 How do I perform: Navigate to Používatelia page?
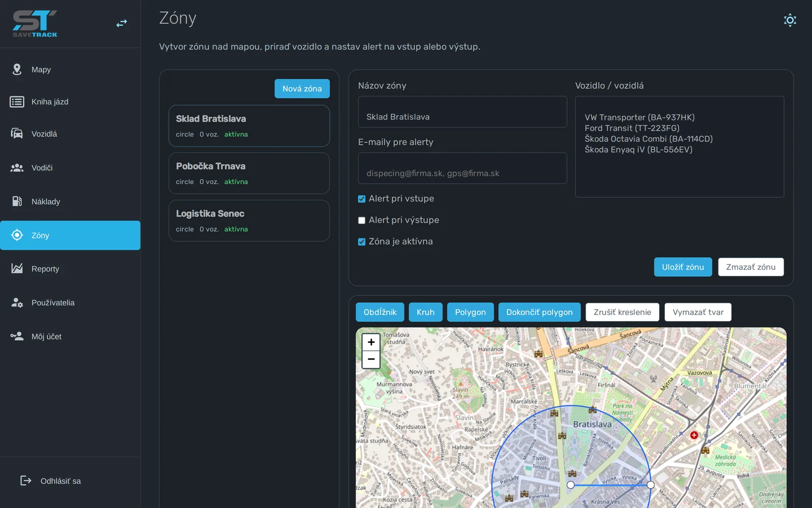70,303
